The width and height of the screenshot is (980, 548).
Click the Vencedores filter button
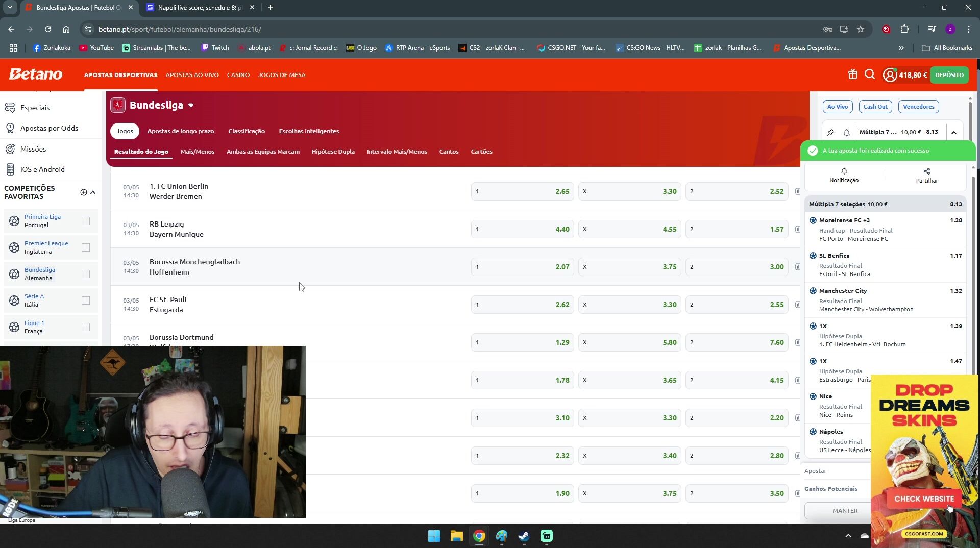918,107
